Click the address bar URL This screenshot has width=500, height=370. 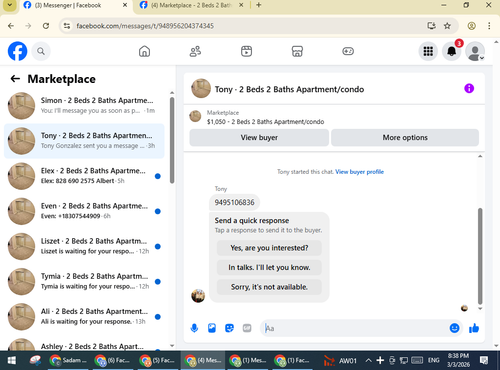pyautogui.click(x=145, y=26)
